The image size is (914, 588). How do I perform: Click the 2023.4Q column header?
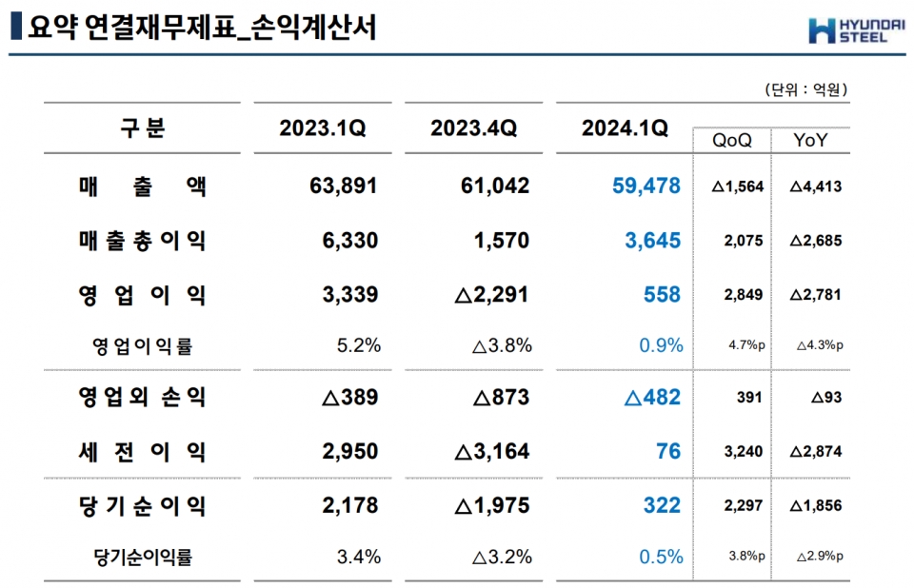coord(473,129)
